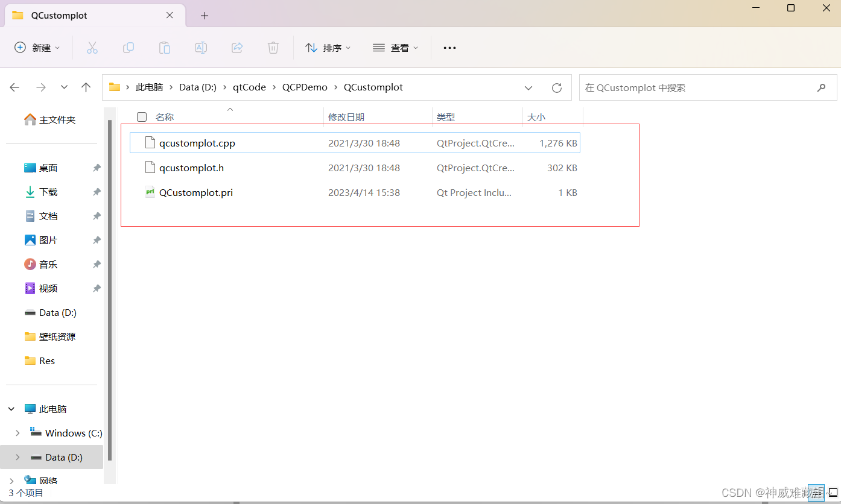Image resolution: width=841 pixels, height=504 pixels.
Task: Click the search magnifier icon
Action: (821, 87)
